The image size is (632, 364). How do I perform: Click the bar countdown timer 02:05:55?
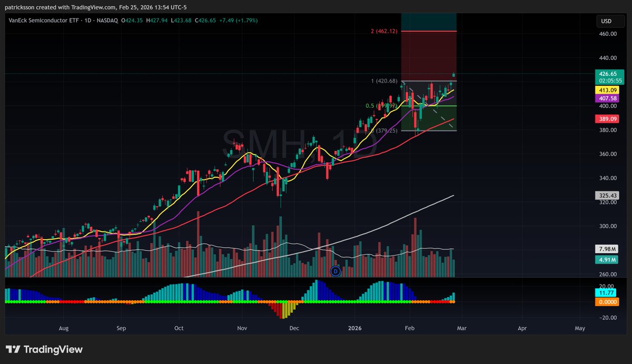(609, 81)
